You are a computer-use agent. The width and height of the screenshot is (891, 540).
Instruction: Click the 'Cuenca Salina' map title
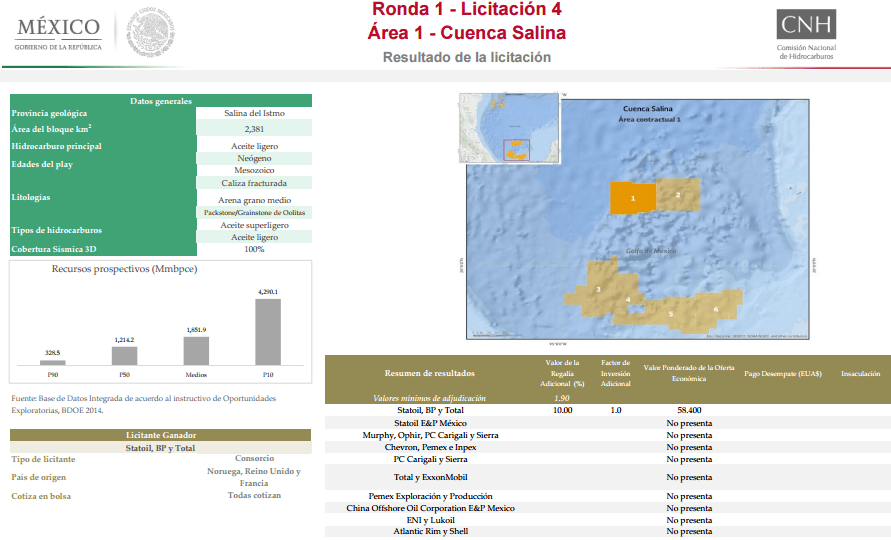pos(648,109)
